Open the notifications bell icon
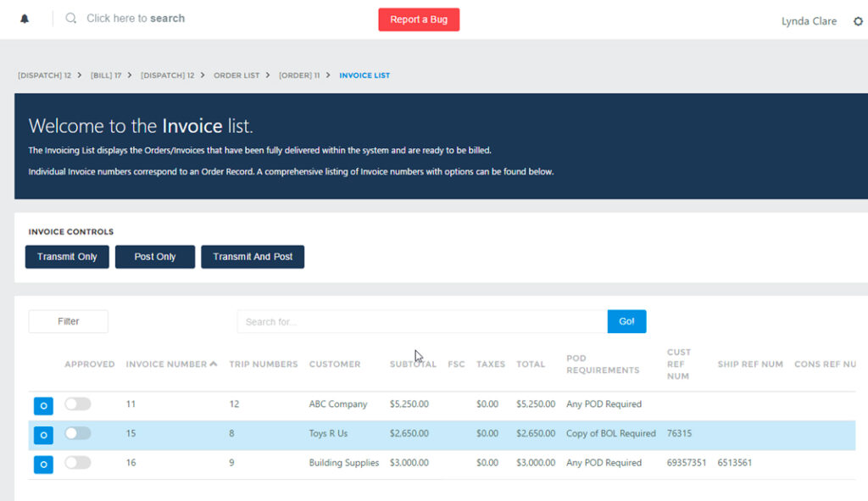The width and height of the screenshot is (868, 501). pyautogui.click(x=25, y=17)
